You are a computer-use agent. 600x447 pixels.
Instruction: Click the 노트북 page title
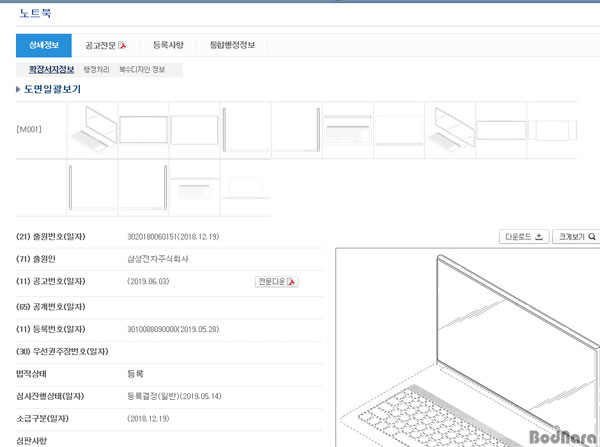(35, 13)
